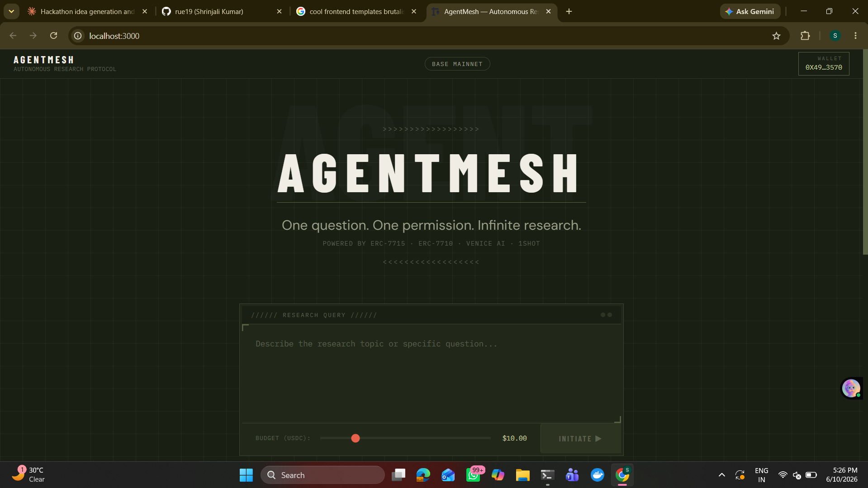Open the Terminal app on the taskbar
The width and height of the screenshot is (868, 488).
click(548, 475)
